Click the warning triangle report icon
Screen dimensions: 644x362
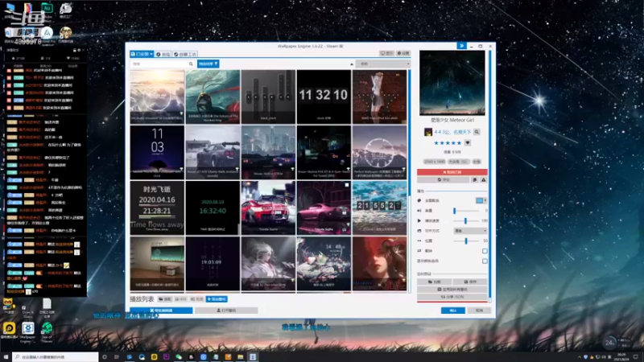click(484, 179)
